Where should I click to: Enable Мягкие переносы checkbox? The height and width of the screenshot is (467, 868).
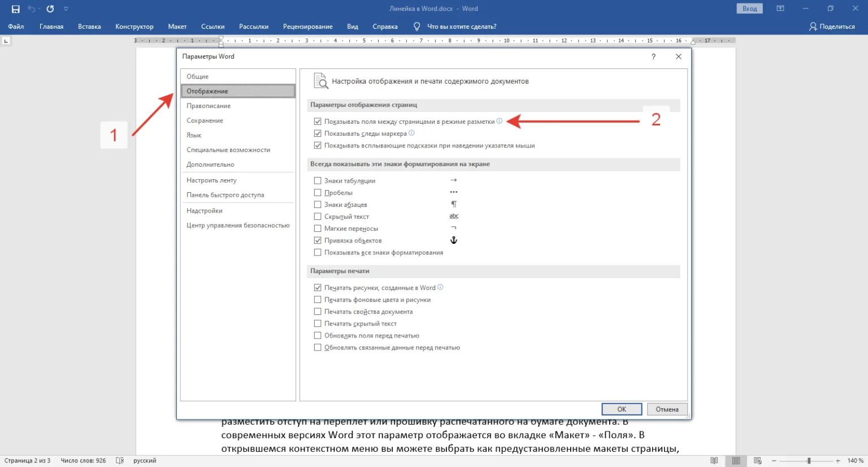click(318, 228)
